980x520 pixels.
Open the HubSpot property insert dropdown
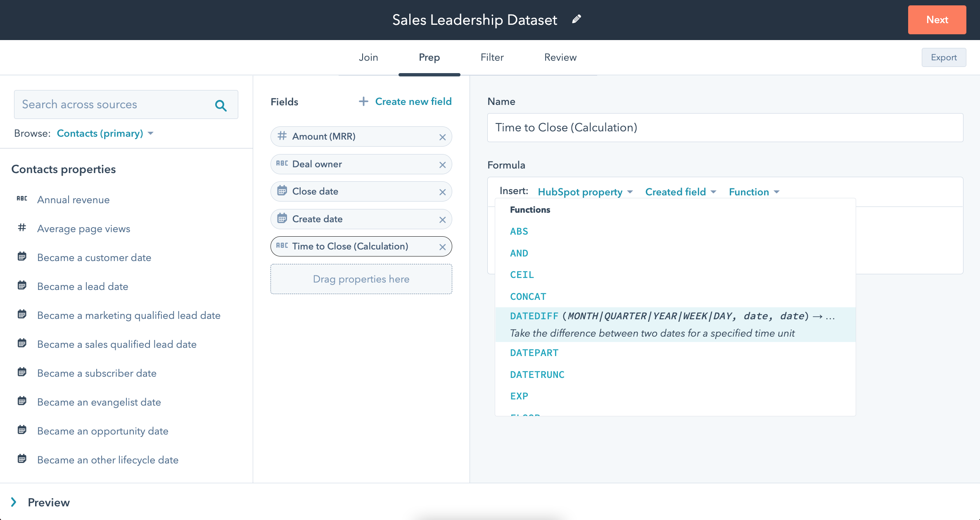coord(585,192)
